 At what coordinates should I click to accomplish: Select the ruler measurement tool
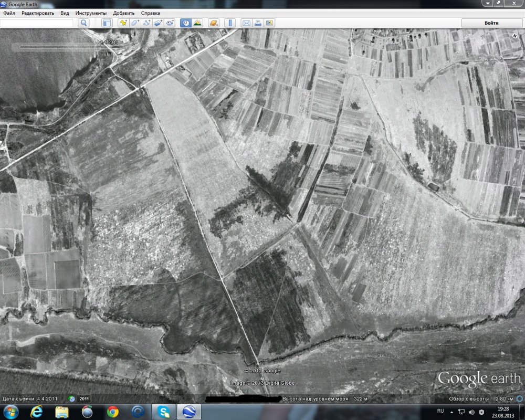[x=229, y=23]
